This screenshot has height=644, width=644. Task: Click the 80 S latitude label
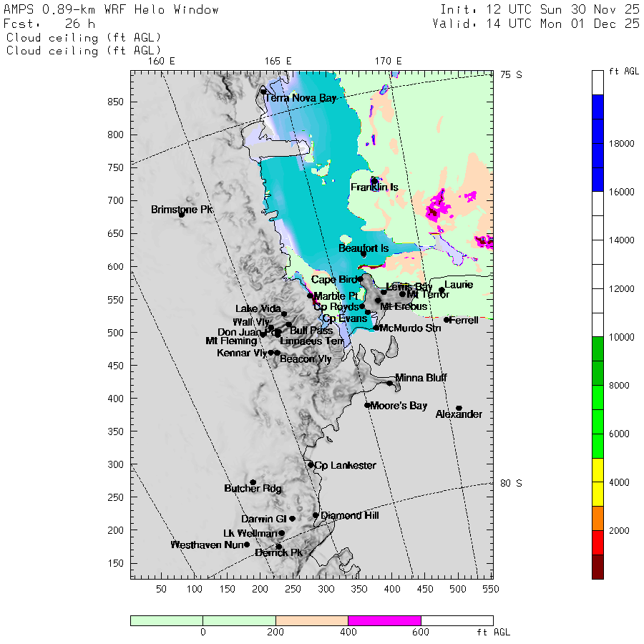[x=511, y=484]
